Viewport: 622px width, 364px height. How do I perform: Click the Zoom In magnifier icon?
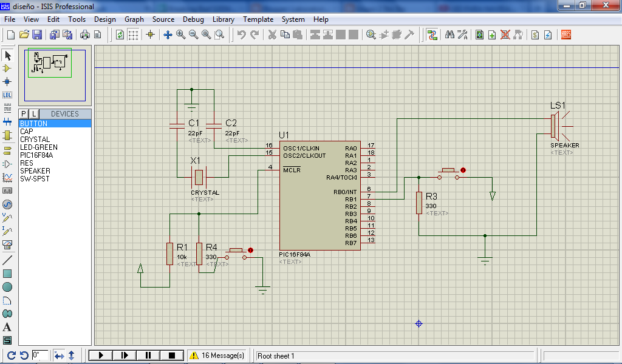click(x=181, y=35)
